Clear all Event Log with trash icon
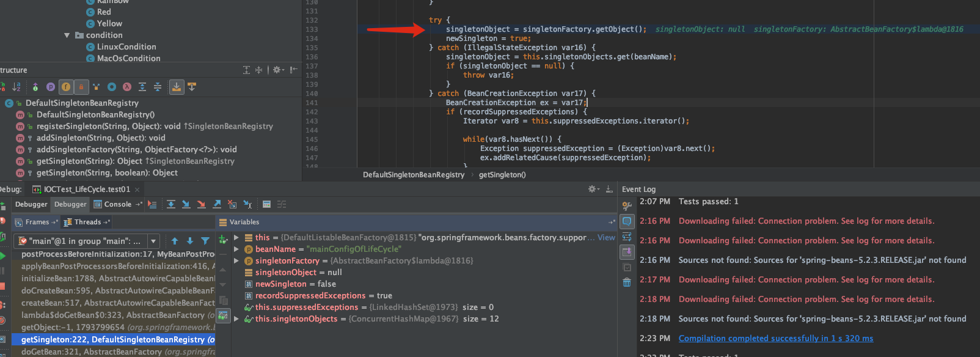The image size is (980, 357). click(627, 282)
